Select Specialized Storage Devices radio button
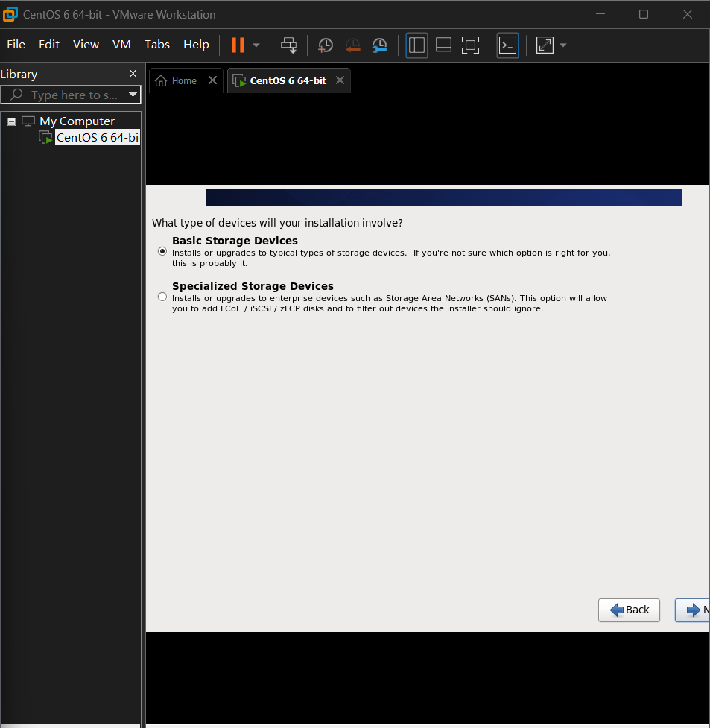The height and width of the screenshot is (728, 710). point(162,297)
